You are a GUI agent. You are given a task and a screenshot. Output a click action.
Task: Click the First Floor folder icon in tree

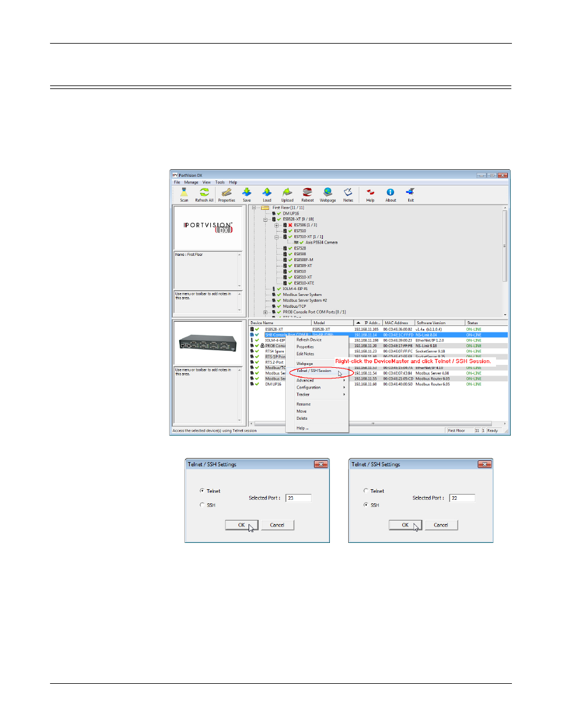click(x=265, y=207)
